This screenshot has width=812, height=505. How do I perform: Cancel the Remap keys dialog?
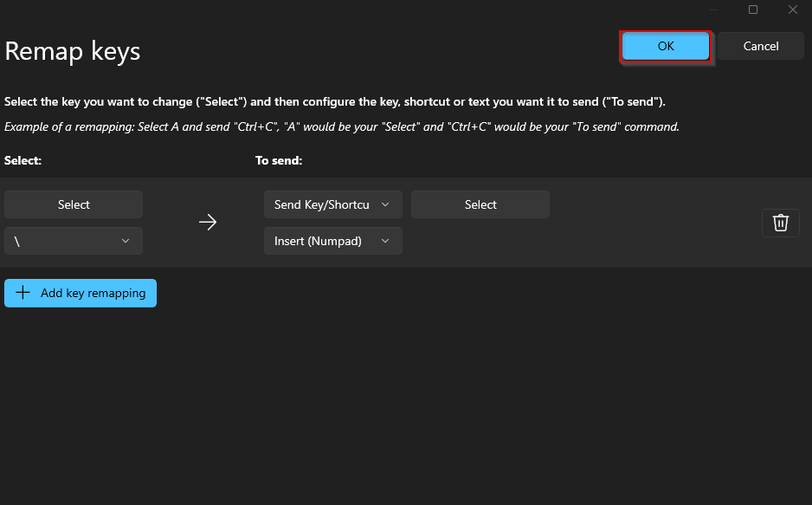click(x=760, y=46)
